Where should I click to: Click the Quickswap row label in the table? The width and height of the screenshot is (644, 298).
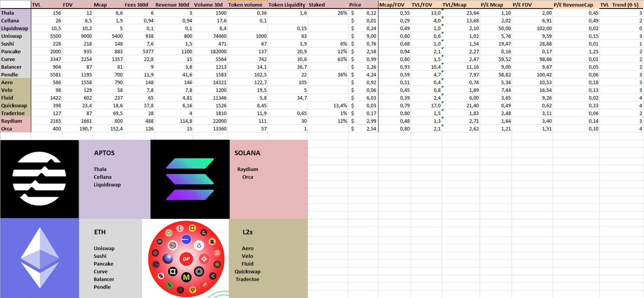coord(16,106)
